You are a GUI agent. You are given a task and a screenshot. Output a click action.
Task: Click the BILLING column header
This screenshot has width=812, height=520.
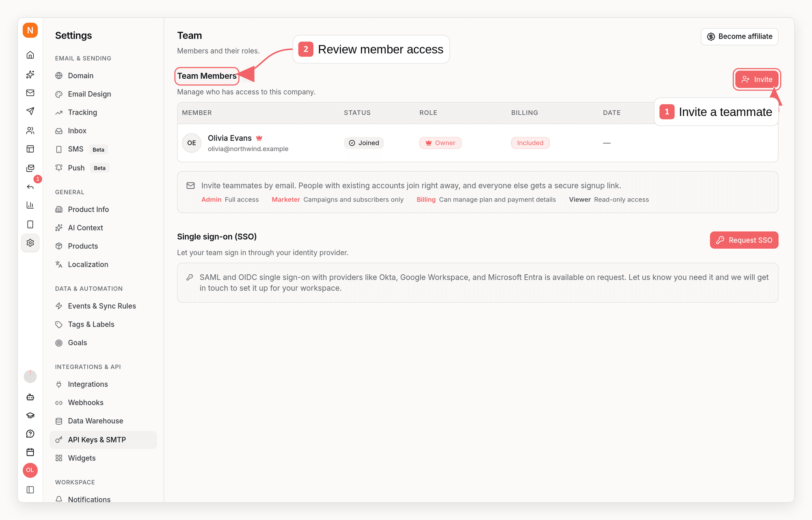click(525, 113)
